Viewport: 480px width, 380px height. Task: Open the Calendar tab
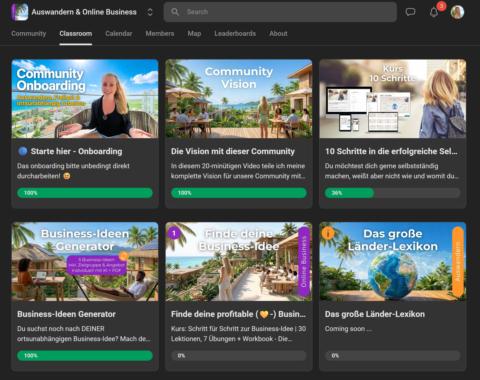(x=119, y=33)
